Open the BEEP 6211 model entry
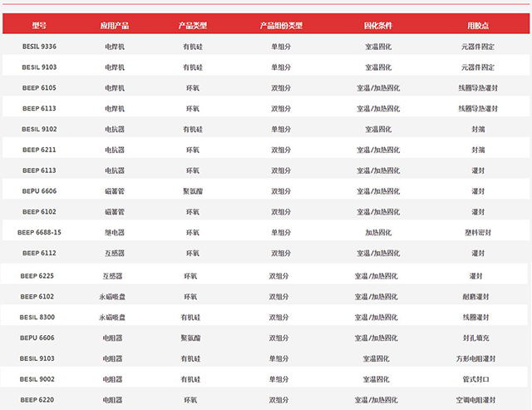532x410 pixels. pyautogui.click(x=39, y=150)
